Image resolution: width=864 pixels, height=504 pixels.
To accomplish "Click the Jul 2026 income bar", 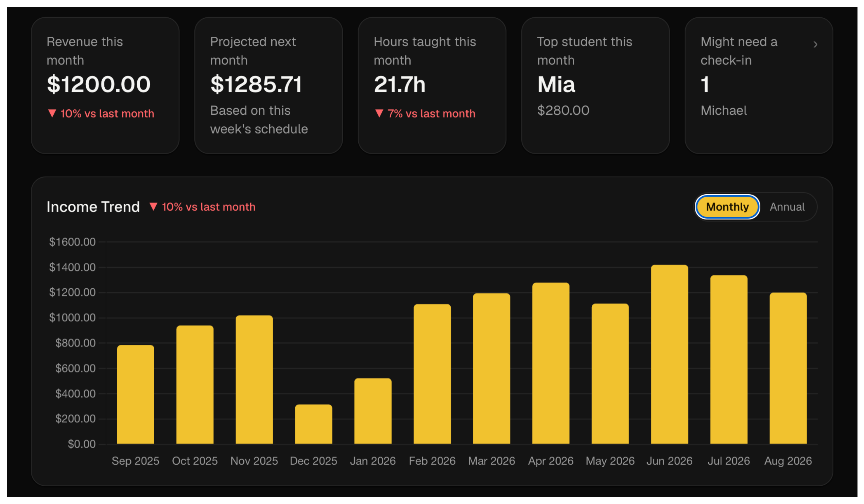I will pyautogui.click(x=729, y=359).
